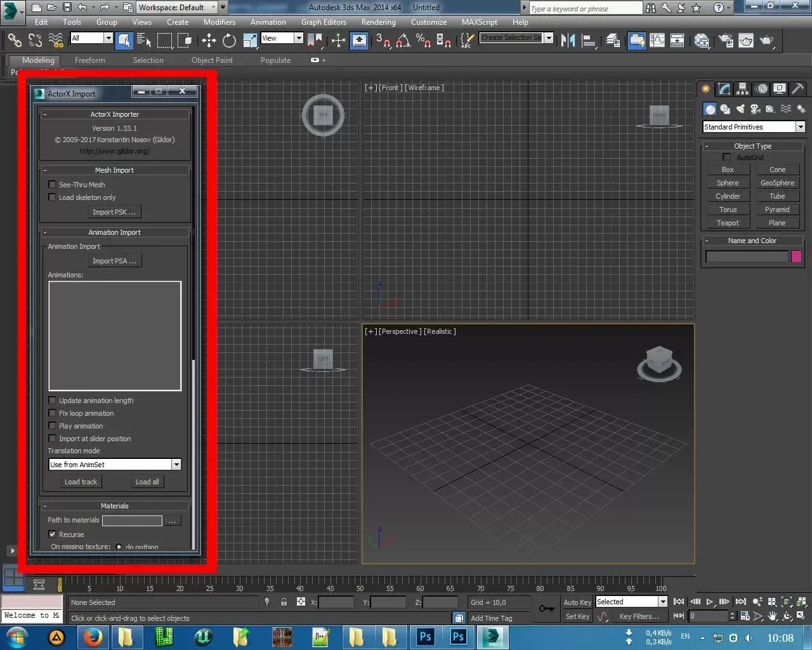Click the Import PSK button
This screenshot has width=812, height=650.
114,212
